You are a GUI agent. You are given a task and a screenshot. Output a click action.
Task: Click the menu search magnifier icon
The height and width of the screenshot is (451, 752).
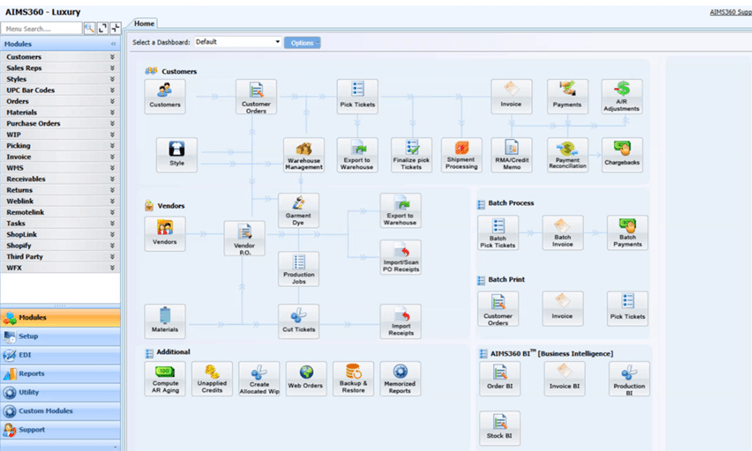90,28
